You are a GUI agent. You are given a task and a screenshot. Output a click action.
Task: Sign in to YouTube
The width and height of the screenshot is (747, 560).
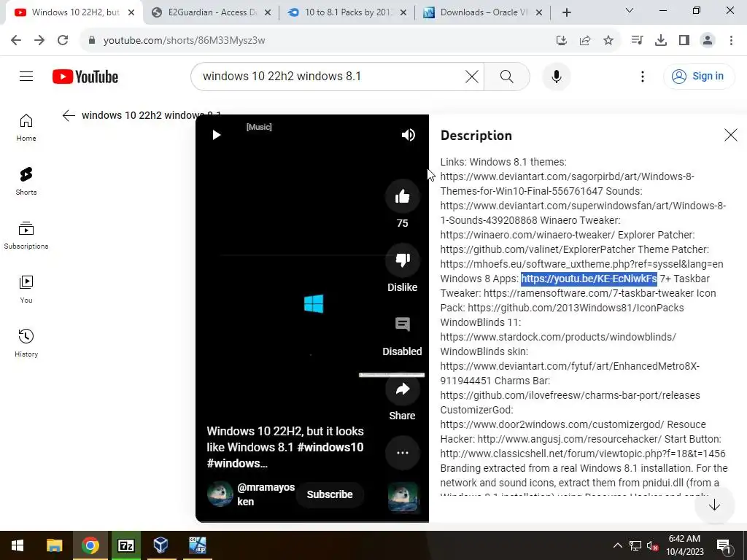tap(698, 76)
